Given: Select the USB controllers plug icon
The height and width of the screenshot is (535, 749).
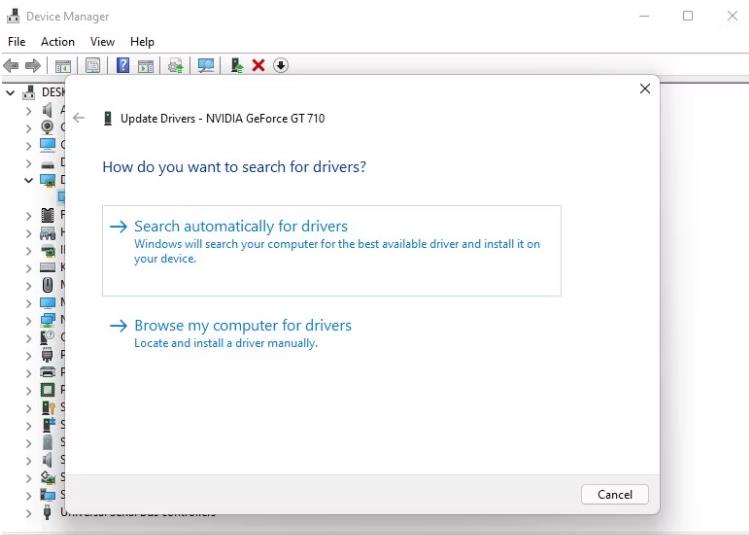Looking at the screenshot, I should [x=47, y=512].
